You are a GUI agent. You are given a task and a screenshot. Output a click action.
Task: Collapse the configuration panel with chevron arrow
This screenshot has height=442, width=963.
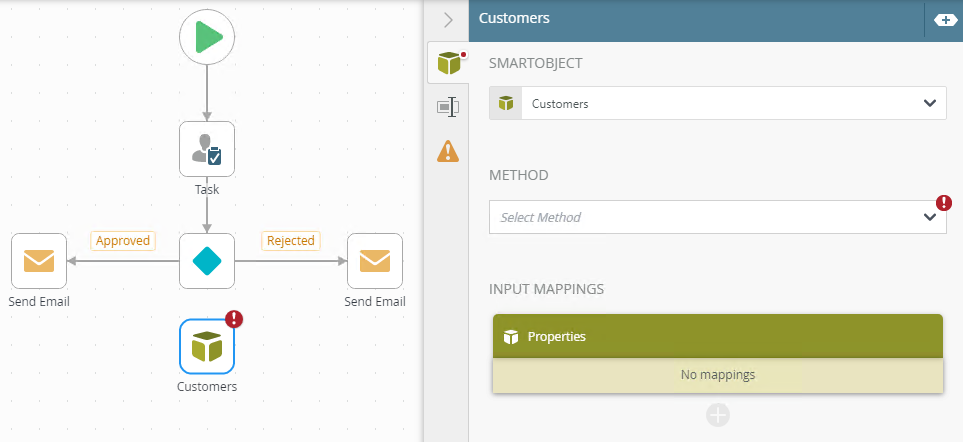[448, 19]
